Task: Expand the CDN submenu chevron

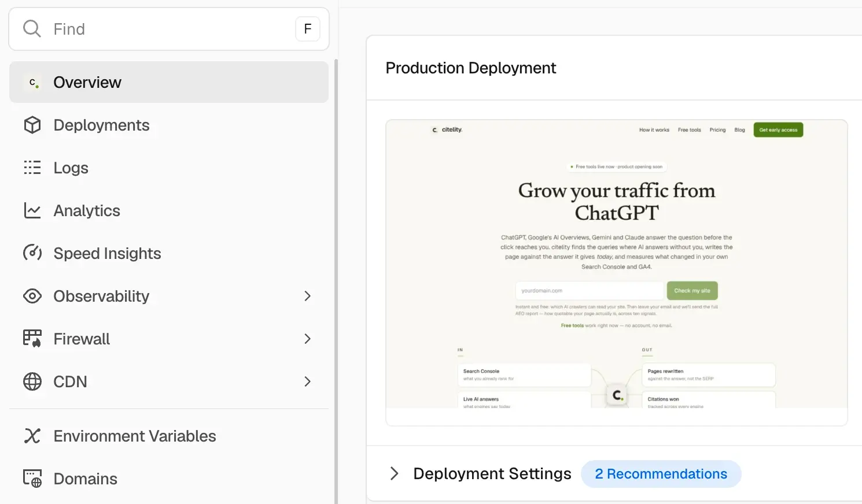Action: coord(308,381)
